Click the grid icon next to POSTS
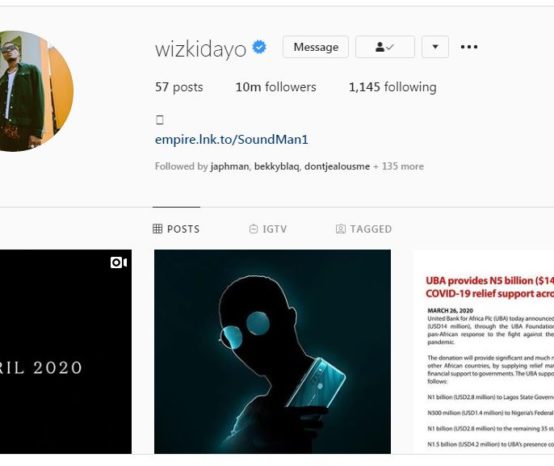This screenshot has height=466, width=554. 158,229
